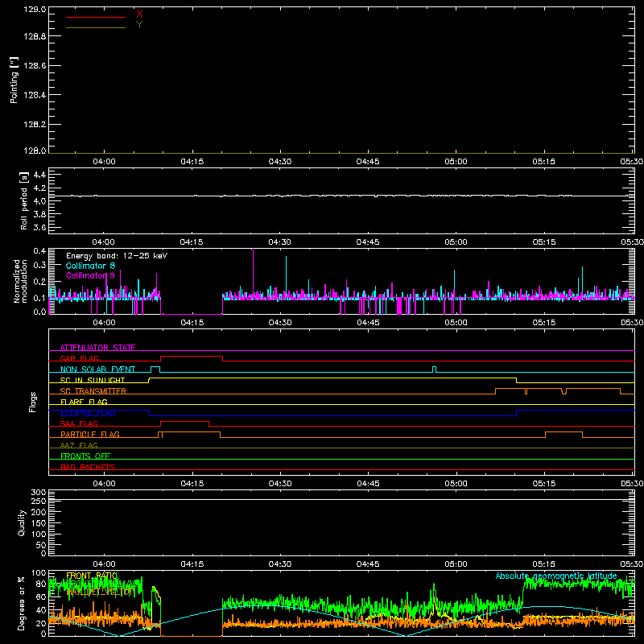Screen dimensions: 644x644
Task: Click the BAD_PACKETS flag label
Action: click(88, 467)
